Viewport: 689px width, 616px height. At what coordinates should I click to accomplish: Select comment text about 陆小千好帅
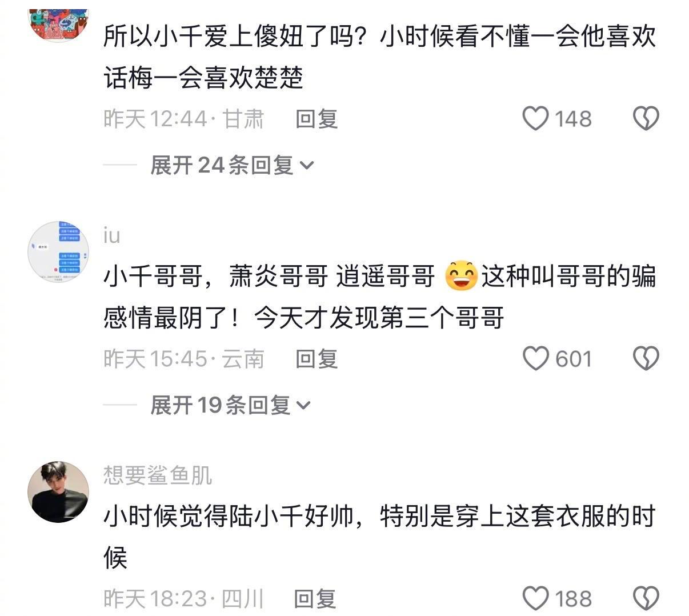tap(379, 537)
